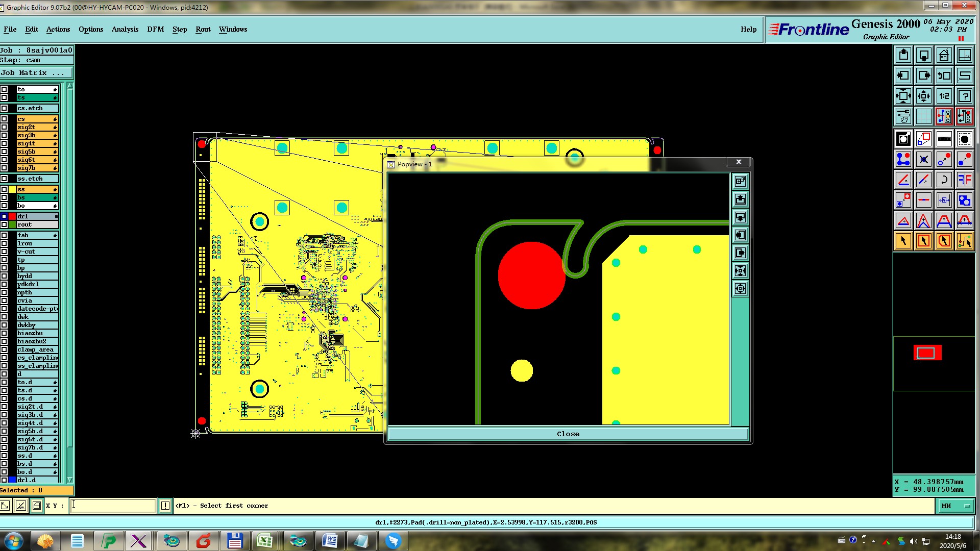980x551 pixels.
Task: Open the MM units dropdown
Action: click(x=955, y=506)
